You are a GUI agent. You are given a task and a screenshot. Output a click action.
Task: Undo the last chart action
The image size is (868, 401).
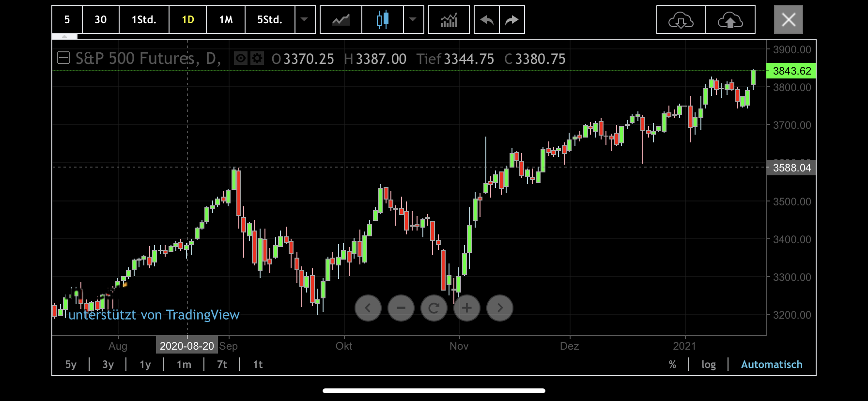click(x=486, y=19)
